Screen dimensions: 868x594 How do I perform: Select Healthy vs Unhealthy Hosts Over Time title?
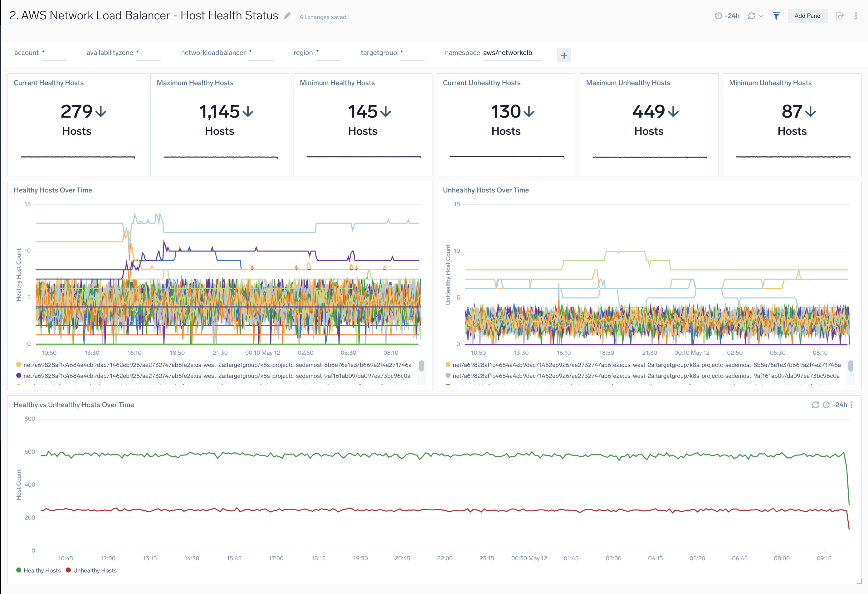point(74,405)
